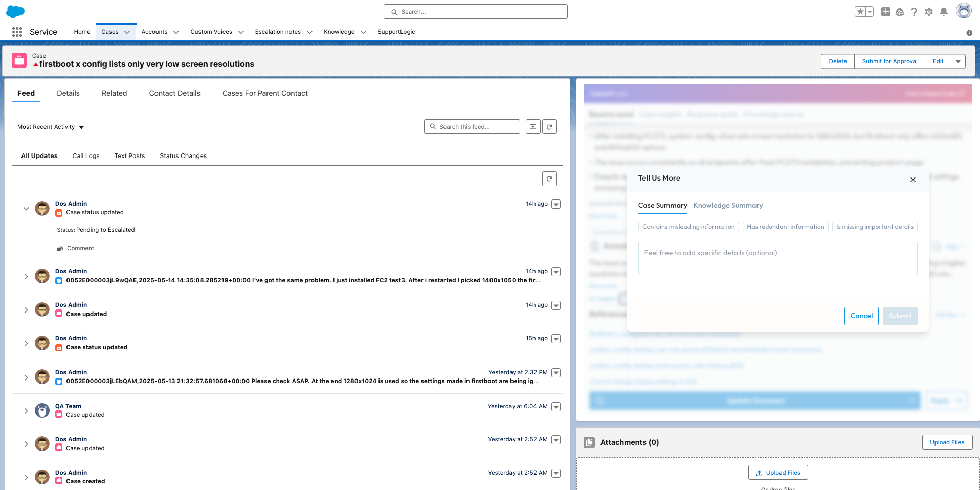Open the Contact Details tab

[174, 93]
